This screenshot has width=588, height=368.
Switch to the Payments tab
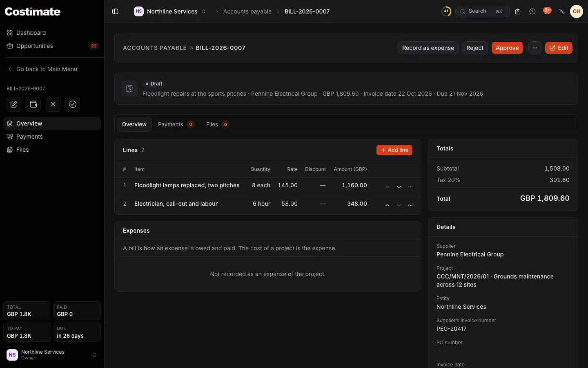coord(176,124)
